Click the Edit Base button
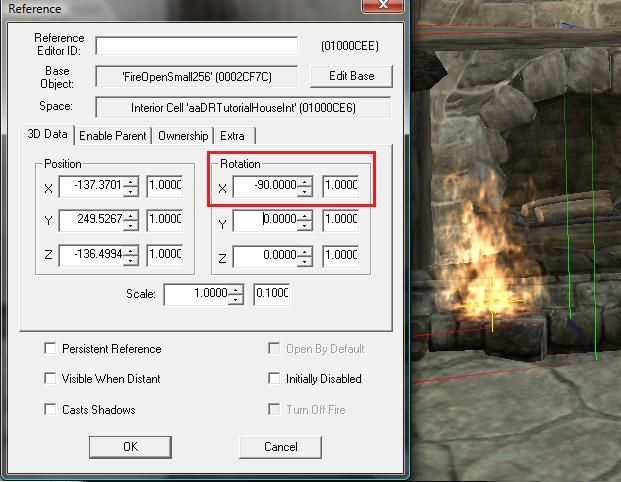 351,76
